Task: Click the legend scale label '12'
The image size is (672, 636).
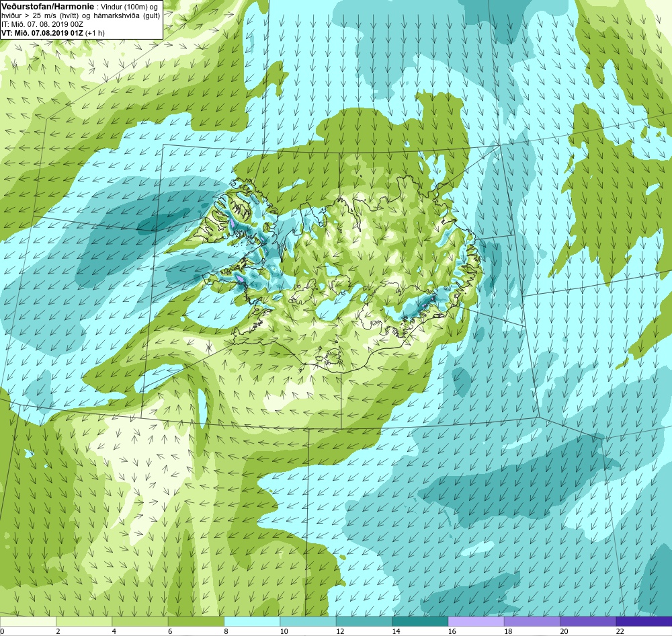Action: pos(340,631)
